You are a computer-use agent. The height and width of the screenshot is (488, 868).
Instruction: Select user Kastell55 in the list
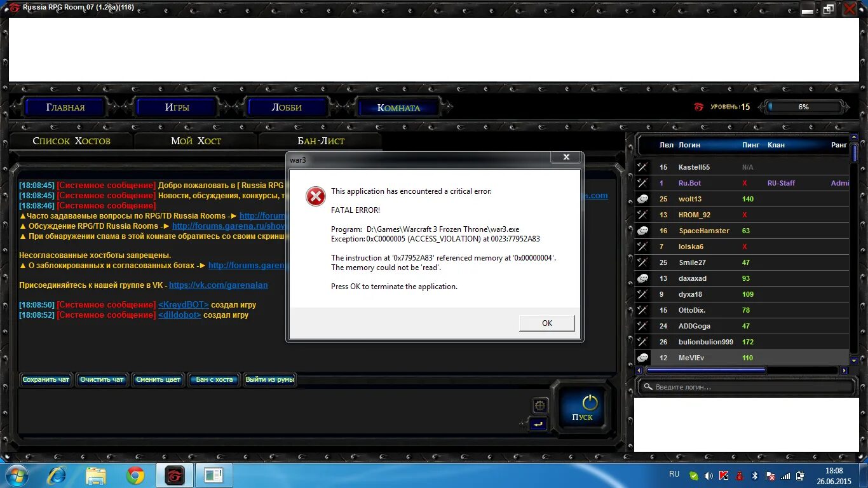pyautogui.click(x=742, y=167)
